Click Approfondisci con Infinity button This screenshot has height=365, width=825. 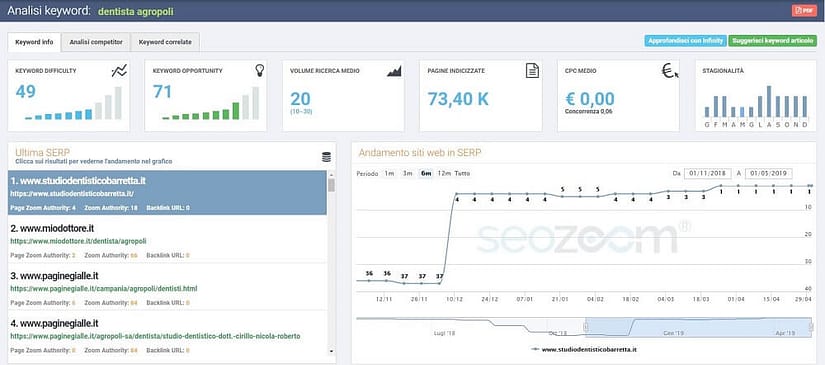(x=685, y=41)
